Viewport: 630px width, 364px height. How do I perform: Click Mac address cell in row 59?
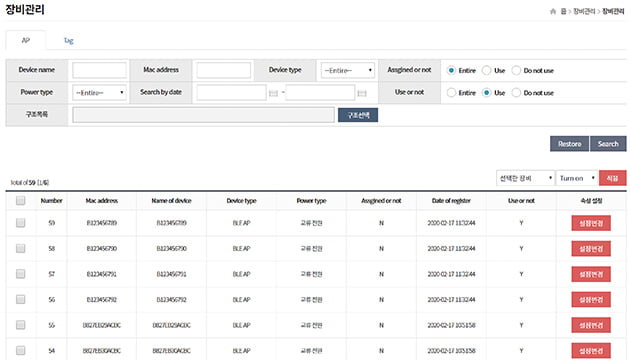102,223
